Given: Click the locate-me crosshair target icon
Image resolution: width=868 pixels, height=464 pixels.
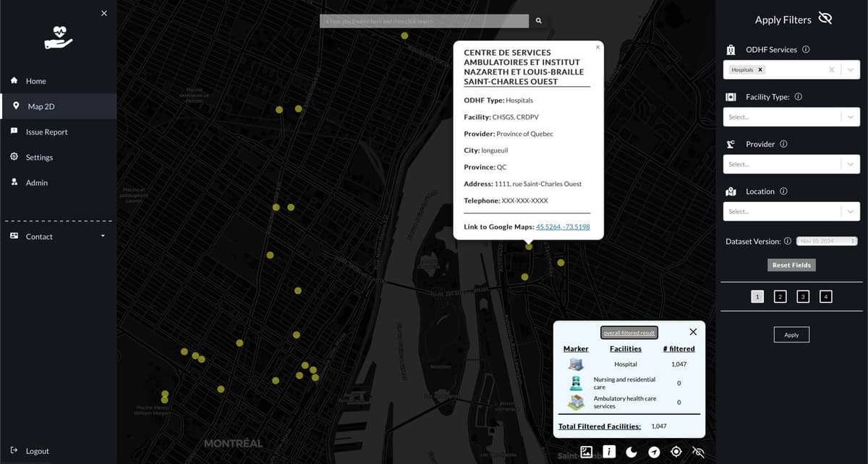Looking at the screenshot, I should tap(676, 452).
